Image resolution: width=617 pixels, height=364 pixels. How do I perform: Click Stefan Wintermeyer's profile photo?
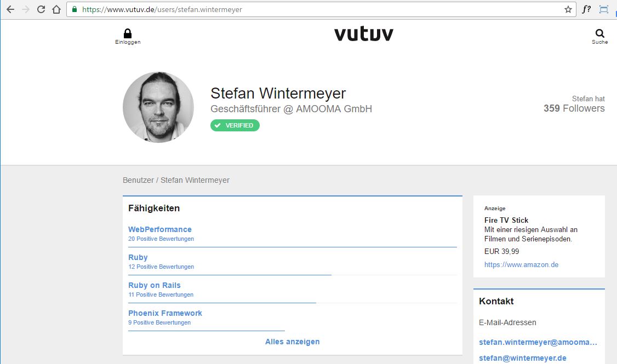click(158, 107)
